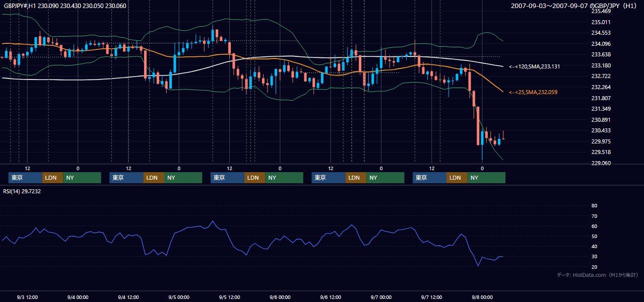Click RSI scale level 40
The image size is (644, 302).
tap(594, 247)
